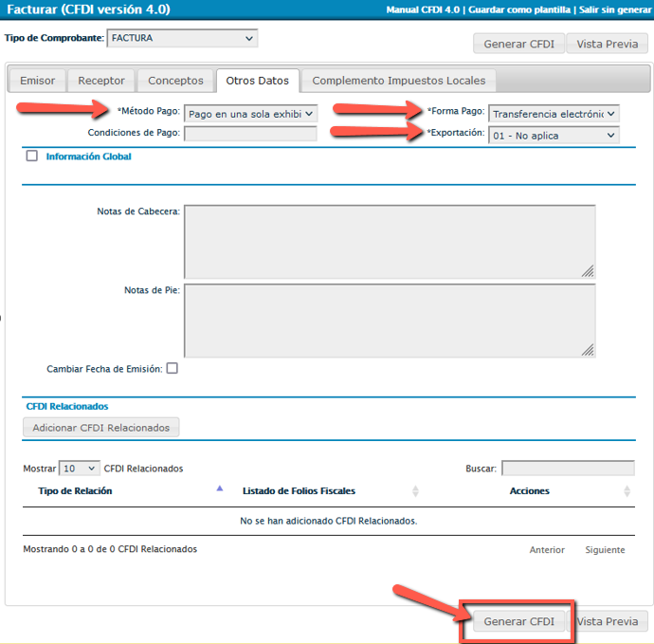Open the Tipo de Comprobante dropdown
The height and width of the screenshot is (644, 654).
[181, 39]
